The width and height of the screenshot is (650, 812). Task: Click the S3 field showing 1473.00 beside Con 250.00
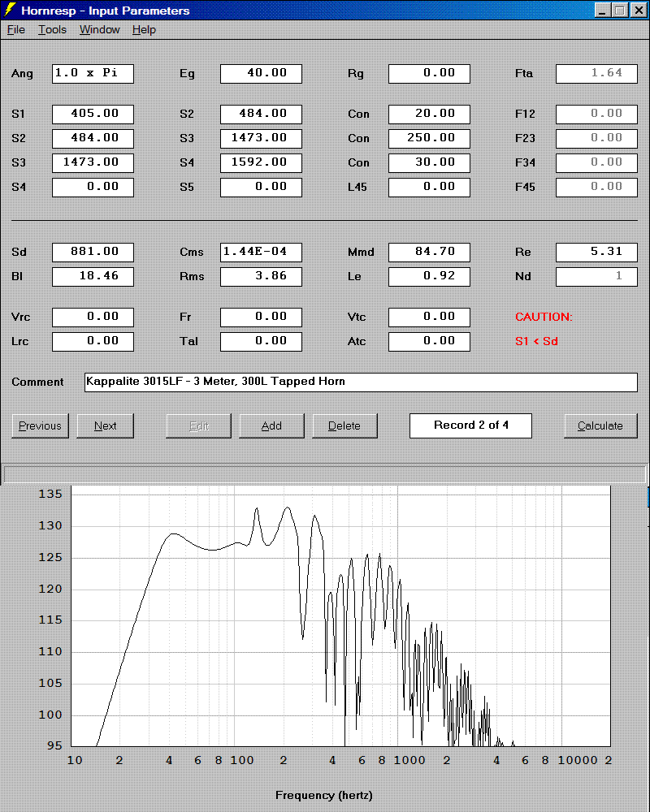[261, 138]
